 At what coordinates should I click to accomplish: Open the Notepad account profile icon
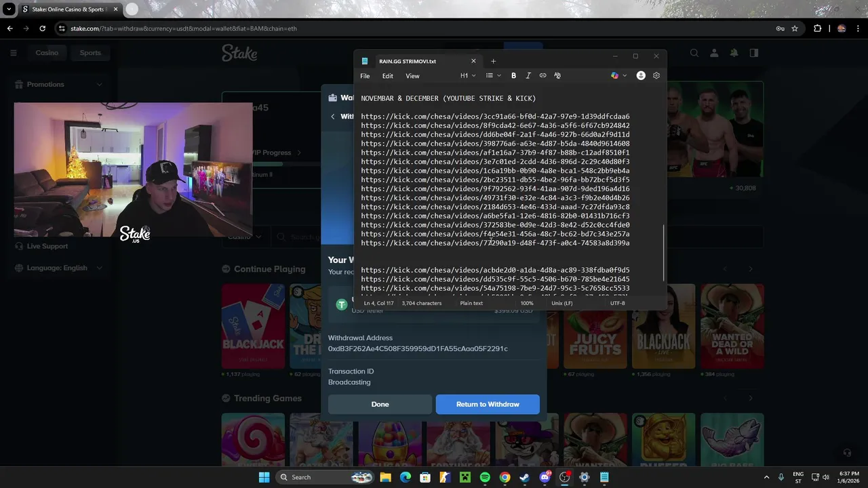[641, 76]
